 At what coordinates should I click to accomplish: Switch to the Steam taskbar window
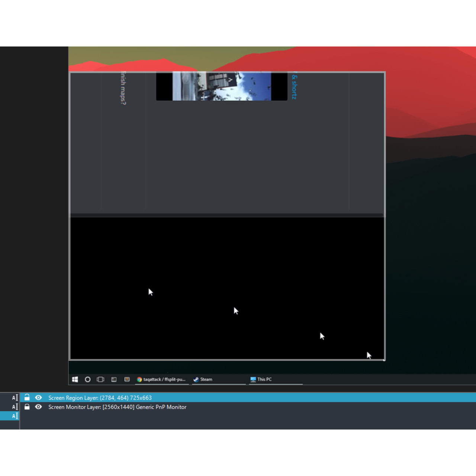click(x=203, y=379)
